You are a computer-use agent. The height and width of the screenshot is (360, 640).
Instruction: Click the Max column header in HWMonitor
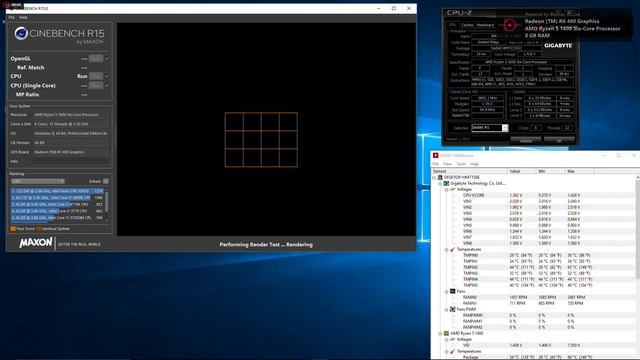click(x=580, y=171)
